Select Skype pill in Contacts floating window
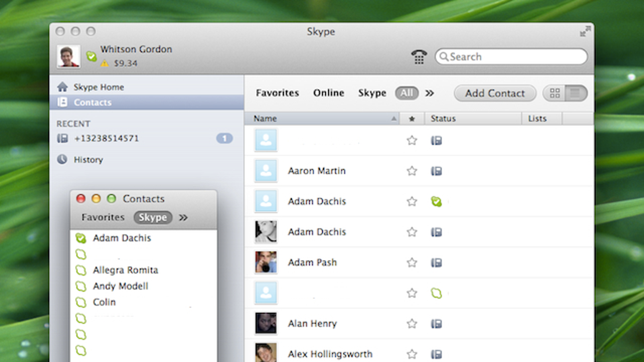This screenshot has width=644, height=362. click(153, 218)
